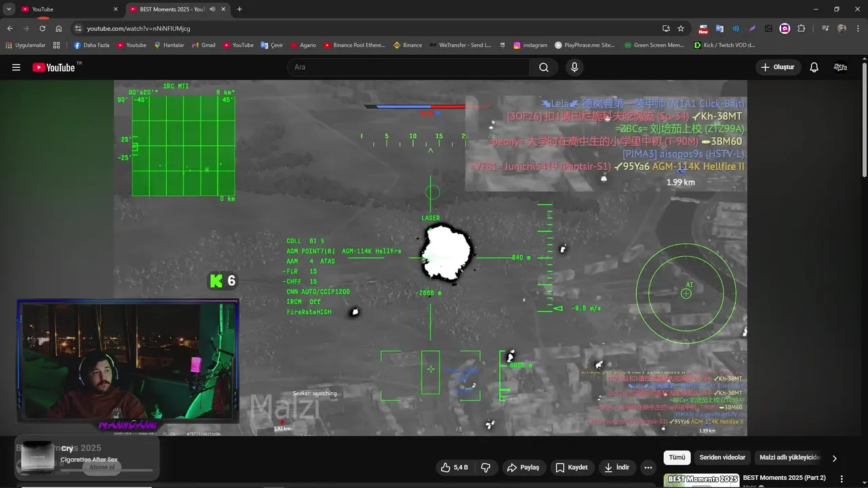Open the Haritalar bookmark
Viewport: 868px width, 488px height.
point(169,45)
